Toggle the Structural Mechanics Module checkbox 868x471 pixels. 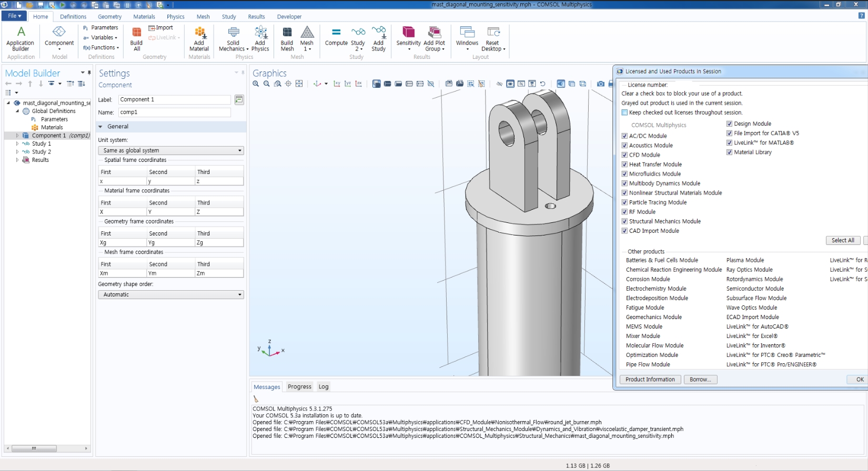click(624, 221)
